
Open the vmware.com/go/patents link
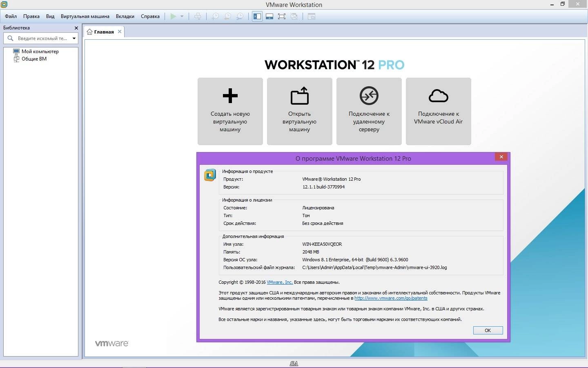[x=391, y=298]
